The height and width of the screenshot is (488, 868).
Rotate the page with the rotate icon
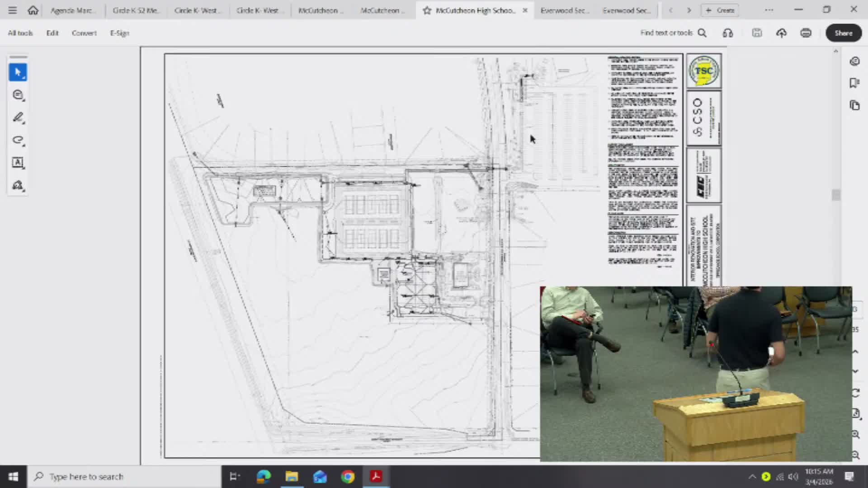(856, 393)
